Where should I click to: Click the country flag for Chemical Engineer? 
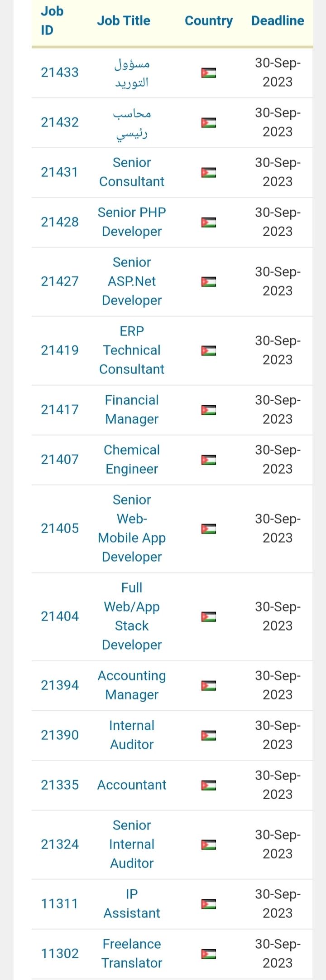click(209, 460)
